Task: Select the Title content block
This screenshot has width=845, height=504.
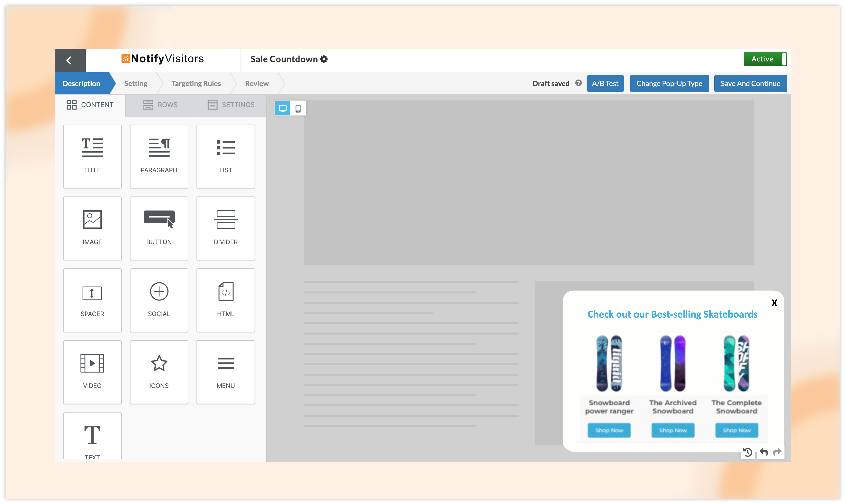Action: [x=92, y=156]
